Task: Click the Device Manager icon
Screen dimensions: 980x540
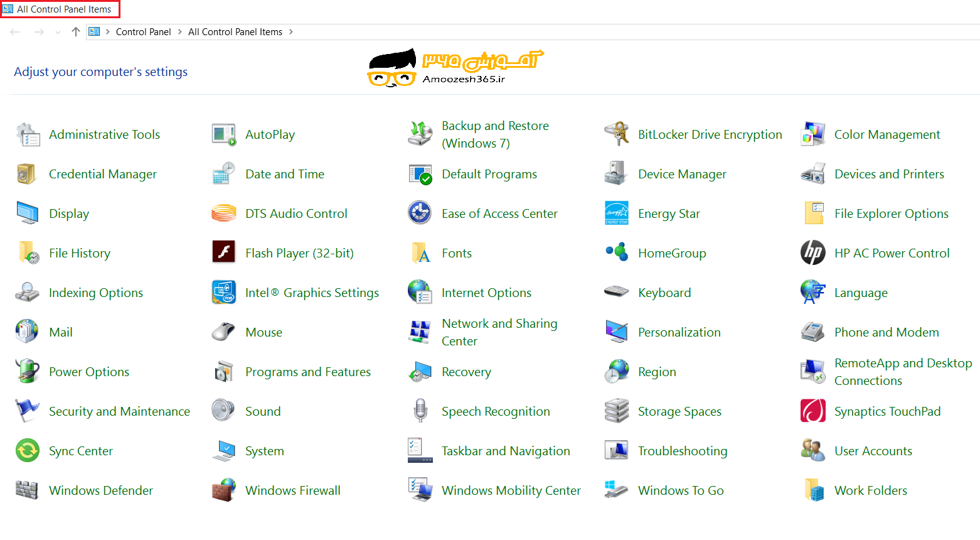Action: (617, 174)
